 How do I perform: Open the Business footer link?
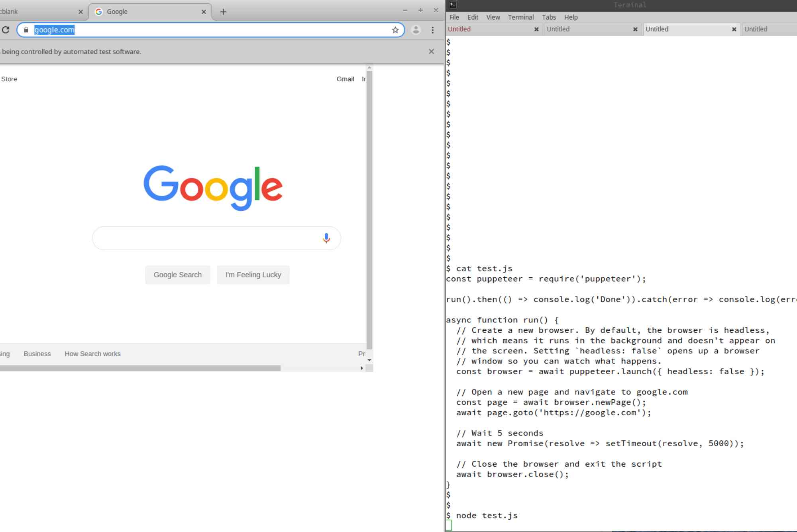coord(37,353)
